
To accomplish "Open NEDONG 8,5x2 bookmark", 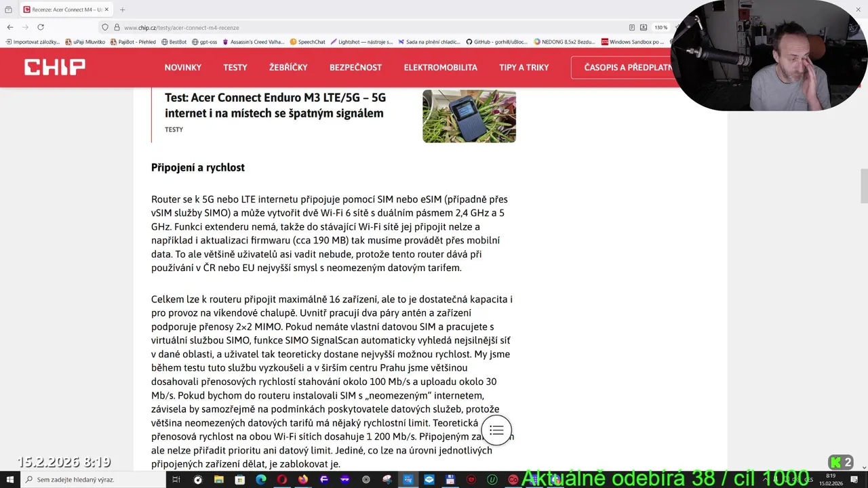I will coord(564,42).
